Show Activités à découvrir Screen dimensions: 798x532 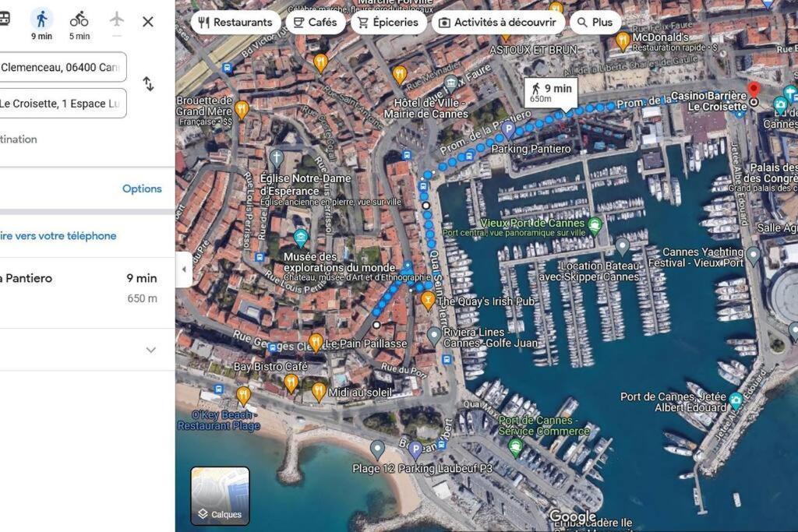coord(498,23)
